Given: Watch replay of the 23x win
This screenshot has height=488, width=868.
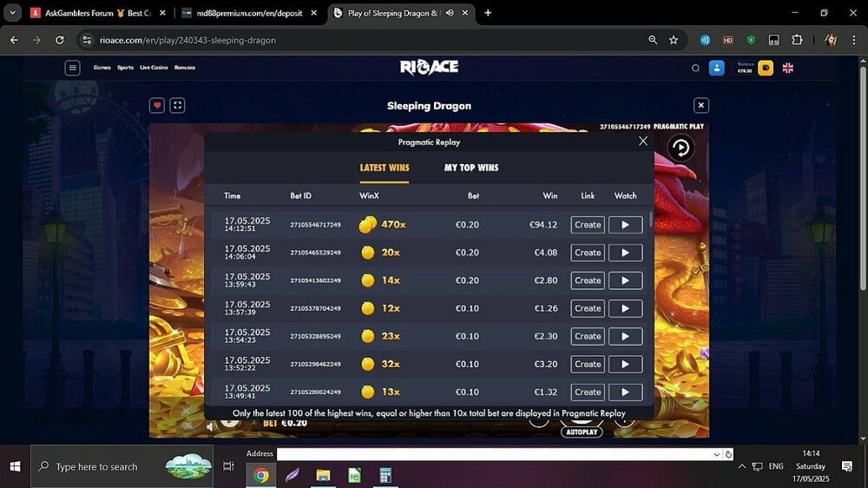Looking at the screenshot, I should [x=626, y=336].
